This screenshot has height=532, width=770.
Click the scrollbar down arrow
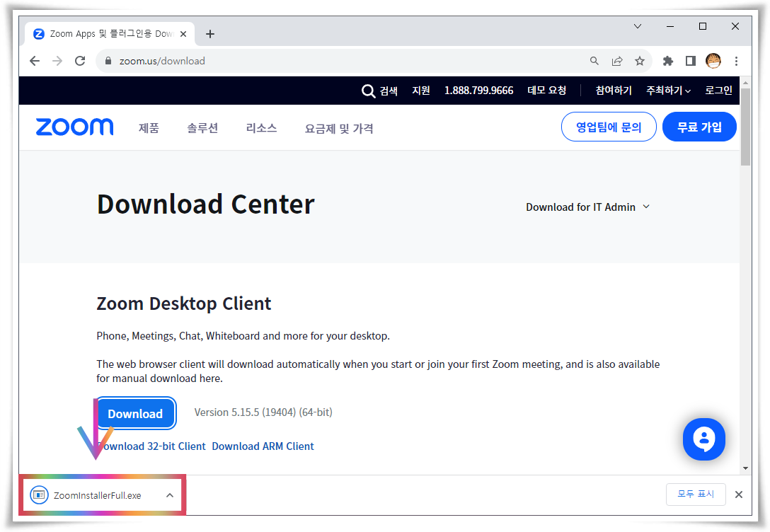tap(745, 468)
